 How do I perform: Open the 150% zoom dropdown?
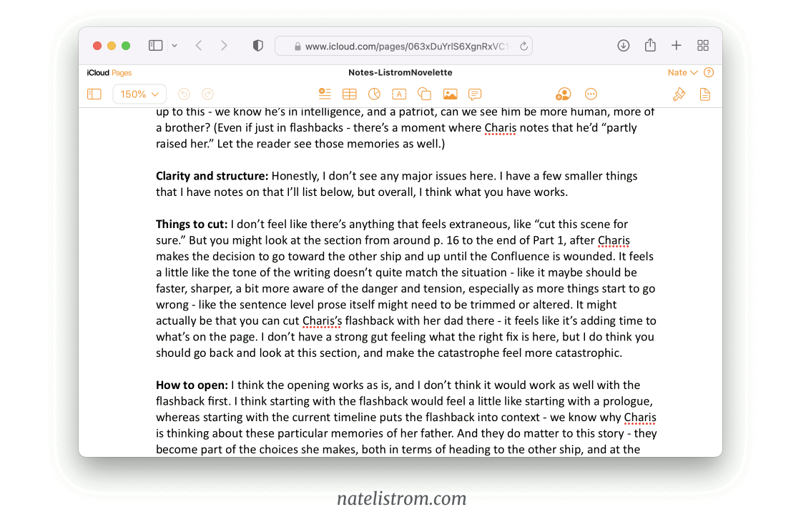[x=139, y=94]
